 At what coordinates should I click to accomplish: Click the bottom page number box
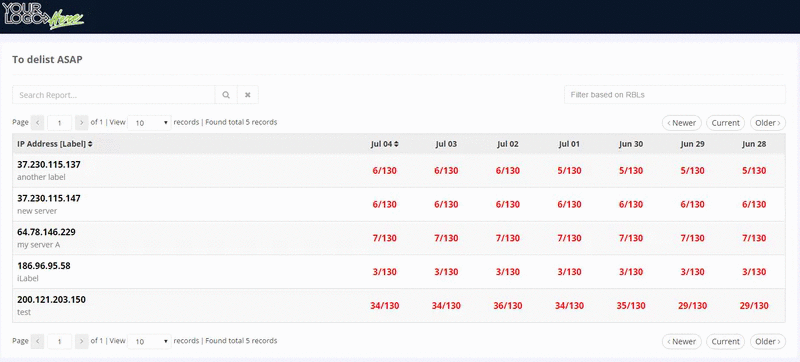pyautogui.click(x=59, y=341)
